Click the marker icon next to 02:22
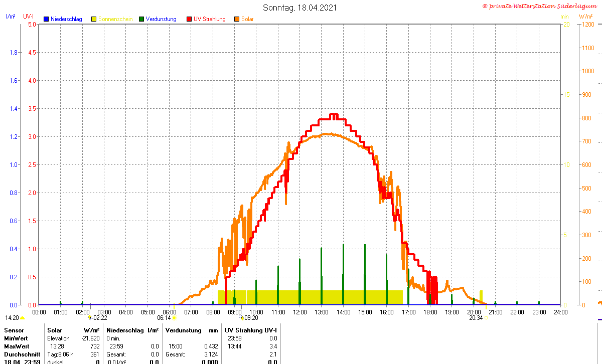602x364 pixels. click(90, 317)
